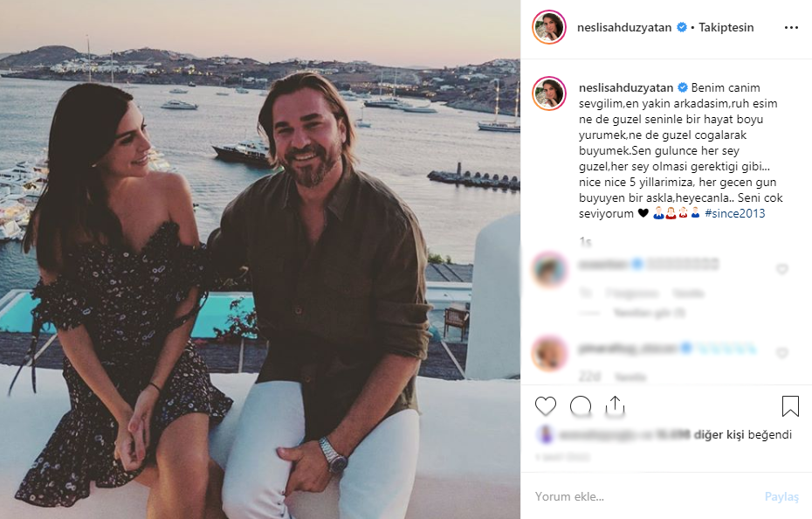The width and height of the screenshot is (812, 519).
Task: Click Yanıtla under the second comment
Action: [630, 377]
